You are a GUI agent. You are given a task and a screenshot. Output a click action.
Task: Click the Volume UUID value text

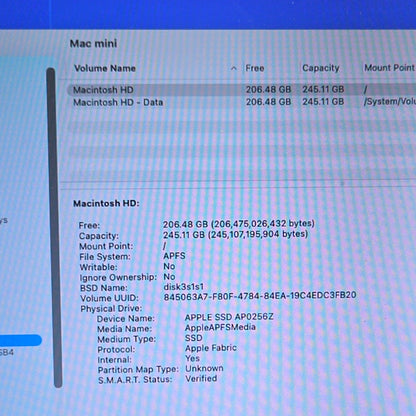pyautogui.click(x=260, y=296)
